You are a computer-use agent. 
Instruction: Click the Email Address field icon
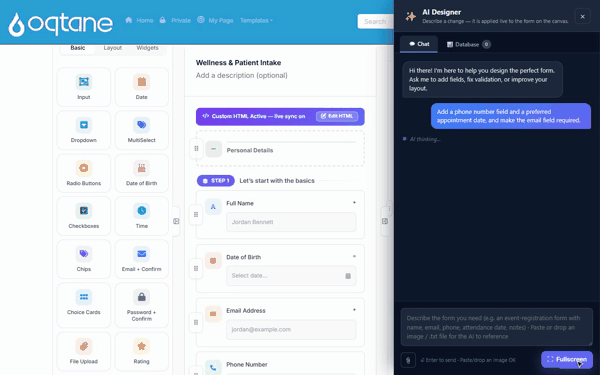click(x=213, y=314)
